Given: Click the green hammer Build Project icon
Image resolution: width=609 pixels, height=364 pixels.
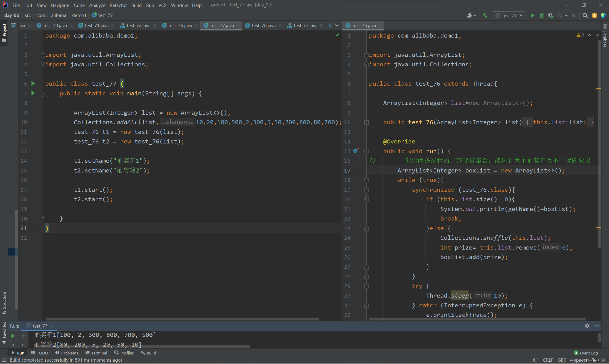Looking at the screenshot, I should pos(485,15).
